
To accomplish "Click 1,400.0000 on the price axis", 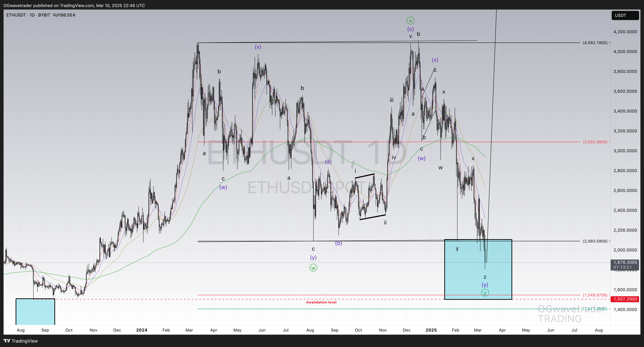I will (x=625, y=309).
